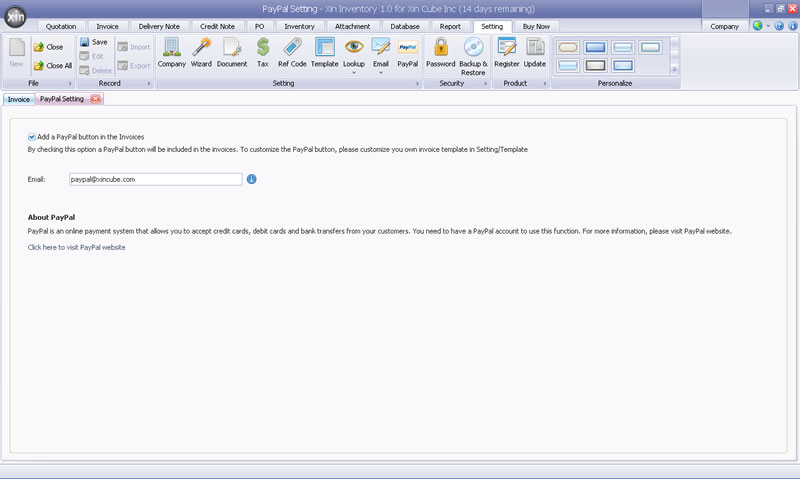Click the blue help icon beside the globe

[x=779, y=26]
